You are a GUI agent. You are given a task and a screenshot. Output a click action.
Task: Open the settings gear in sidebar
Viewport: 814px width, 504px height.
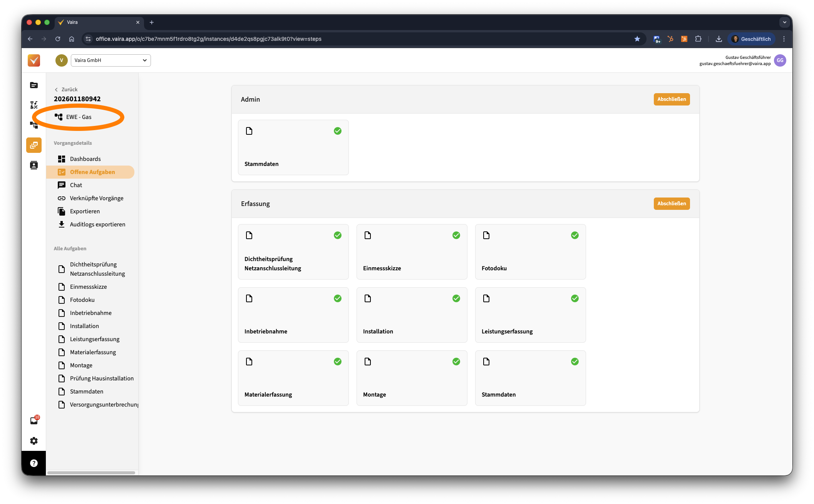34,441
